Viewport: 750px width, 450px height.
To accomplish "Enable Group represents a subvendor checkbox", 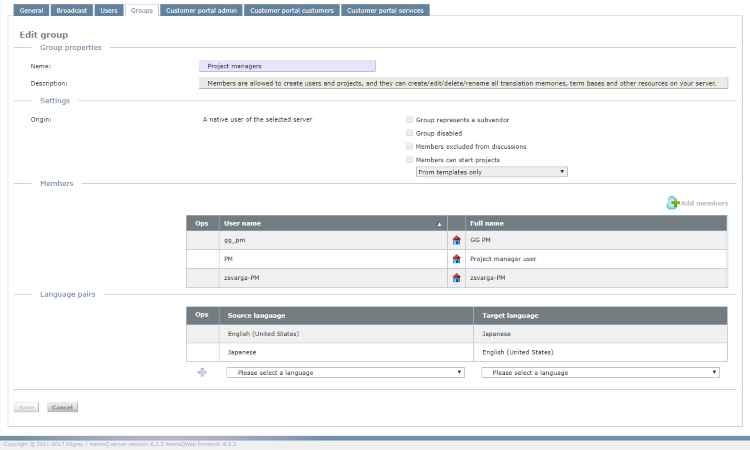I will click(409, 119).
